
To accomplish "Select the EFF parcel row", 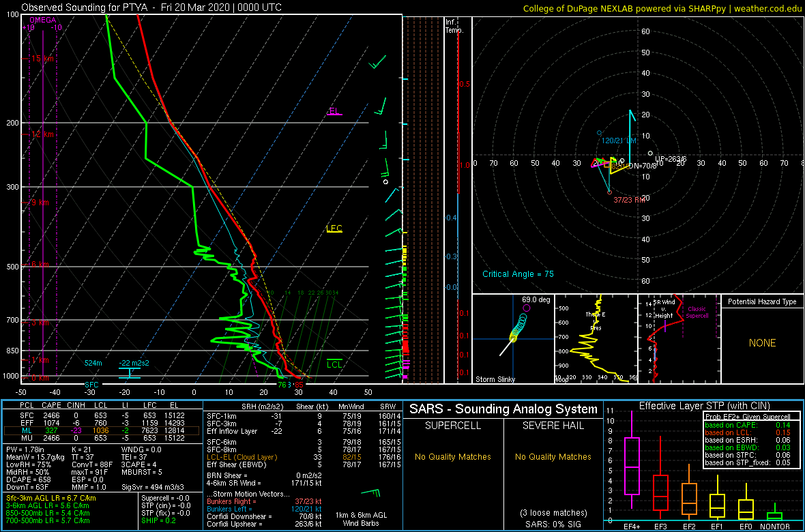I will (102, 422).
